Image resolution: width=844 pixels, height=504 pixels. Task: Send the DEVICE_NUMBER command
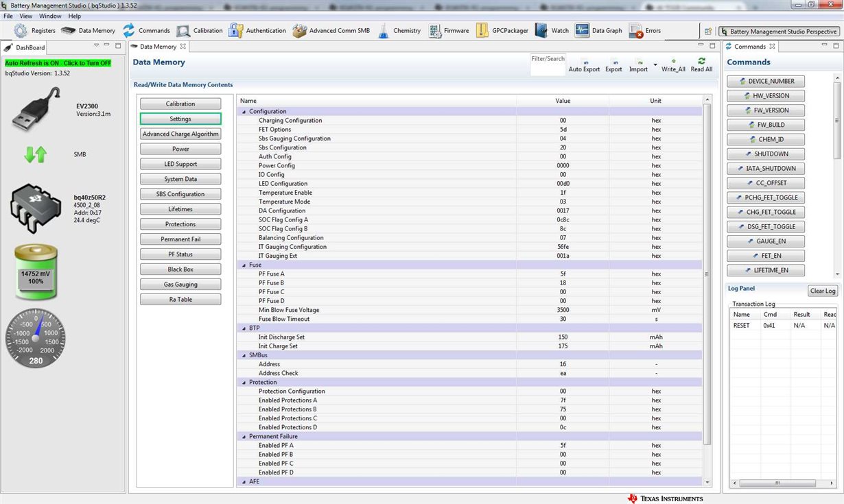(x=766, y=82)
